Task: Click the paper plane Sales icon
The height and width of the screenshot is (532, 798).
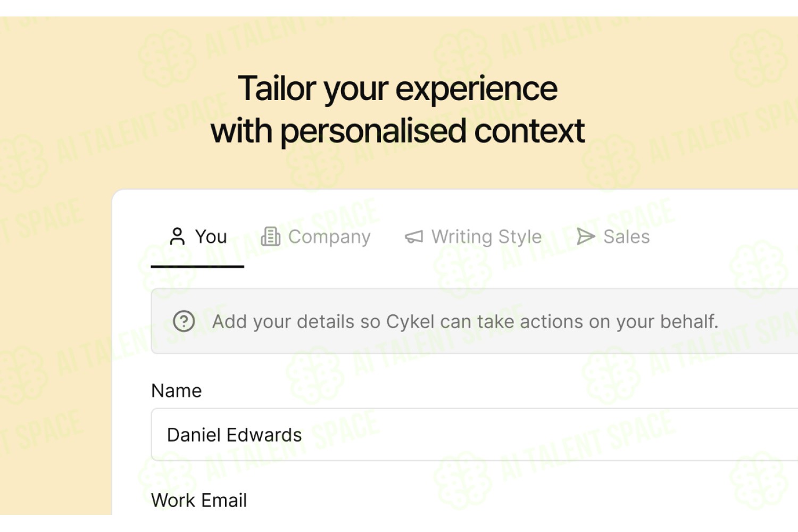Action: (x=586, y=236)
